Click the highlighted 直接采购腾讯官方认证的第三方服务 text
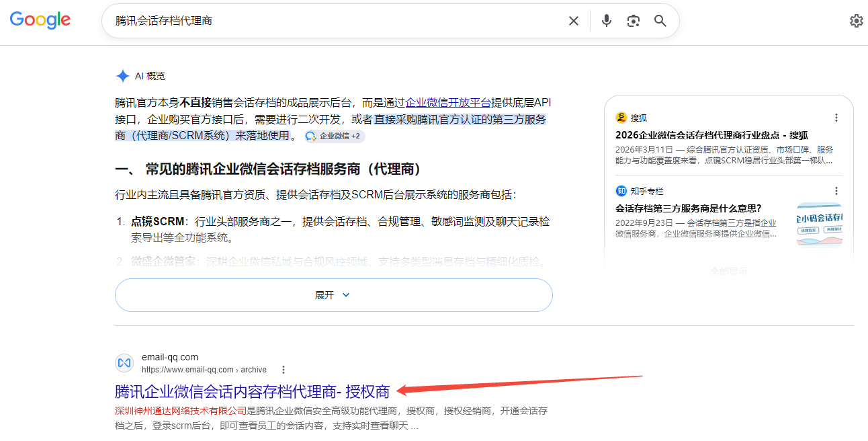Viewport: 868px width, 441px height. (460, 119)
